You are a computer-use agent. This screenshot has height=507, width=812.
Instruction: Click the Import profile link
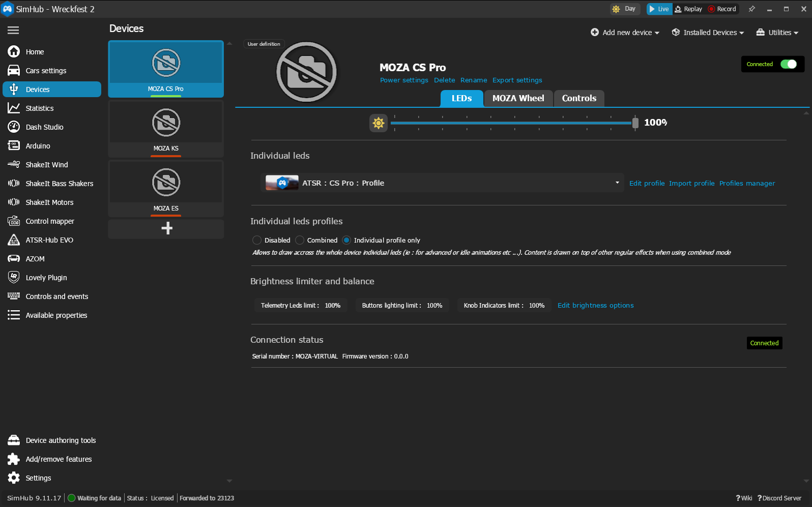[691, 184]
